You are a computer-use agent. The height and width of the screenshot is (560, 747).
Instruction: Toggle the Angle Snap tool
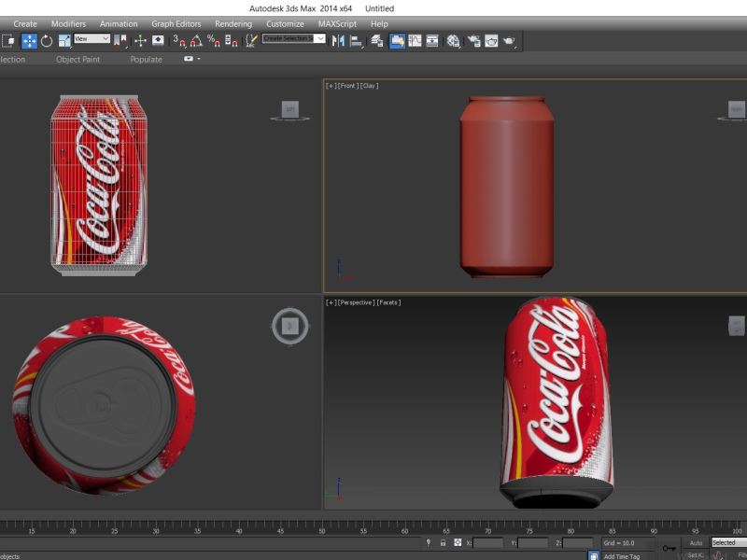pyautogui.click(x=197, y=40)
